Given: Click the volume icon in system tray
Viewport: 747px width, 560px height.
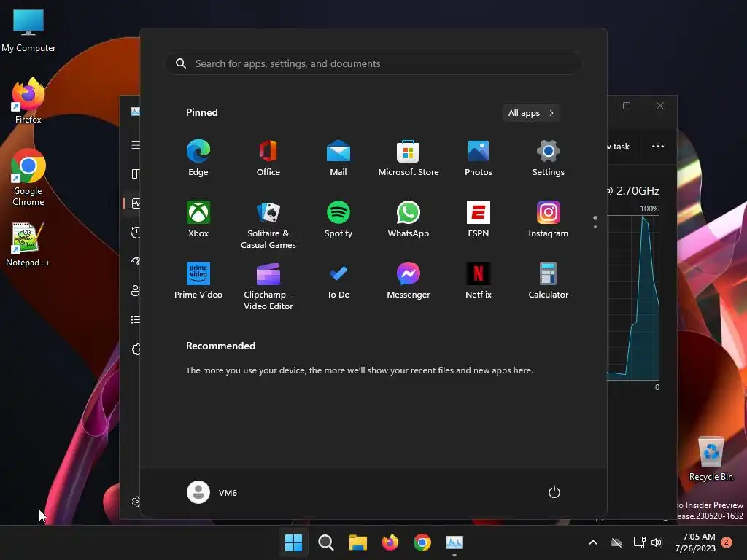Looking at the screenshot, I should [657, 542].
